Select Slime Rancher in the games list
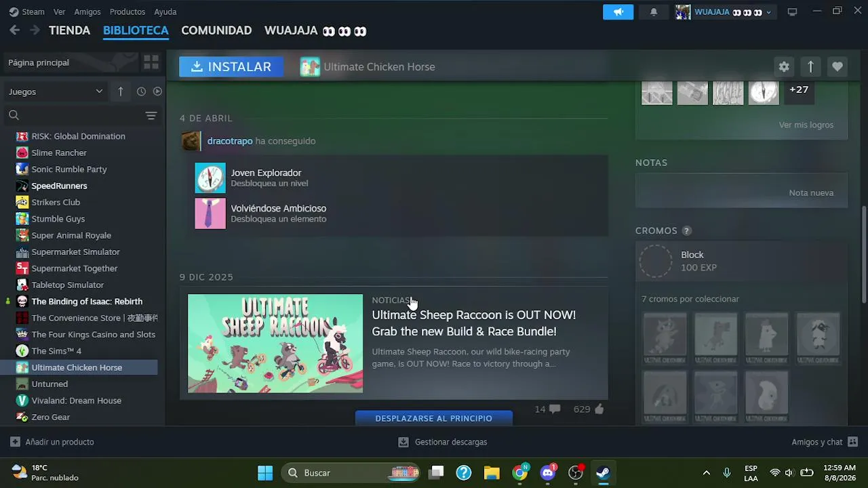 (59, 152)
